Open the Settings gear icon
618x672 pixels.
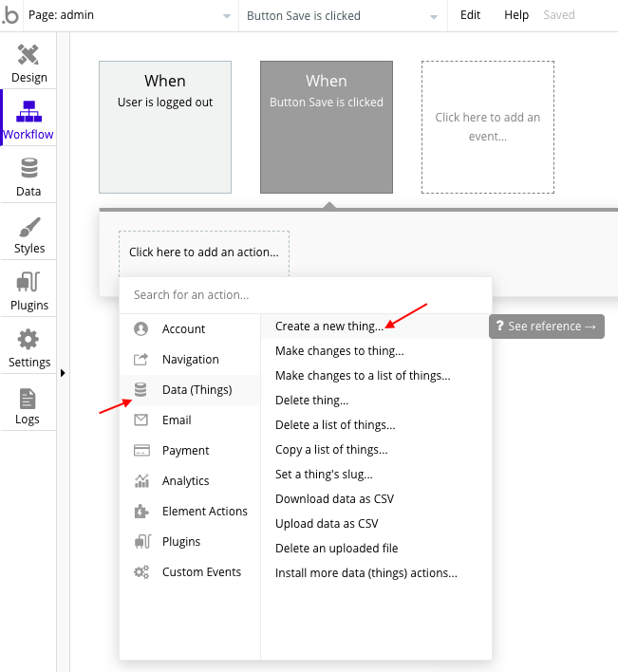pos(28,340)
